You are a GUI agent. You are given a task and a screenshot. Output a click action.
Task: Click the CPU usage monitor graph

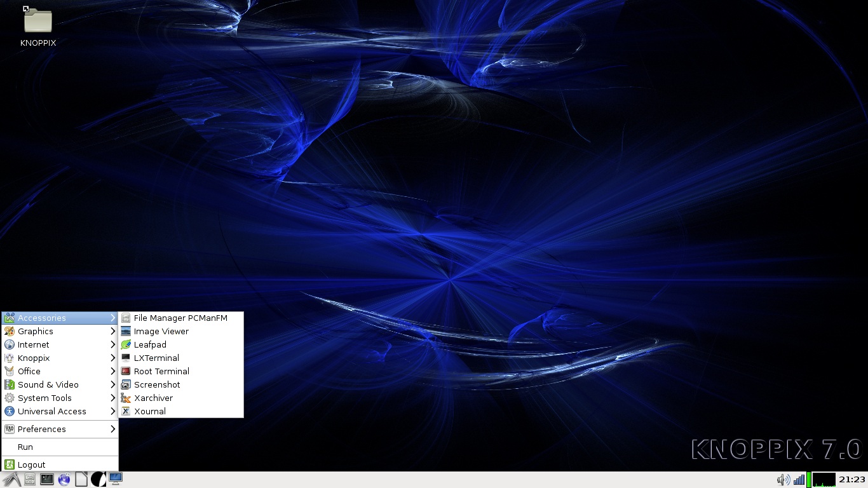[x=824, y=480]
